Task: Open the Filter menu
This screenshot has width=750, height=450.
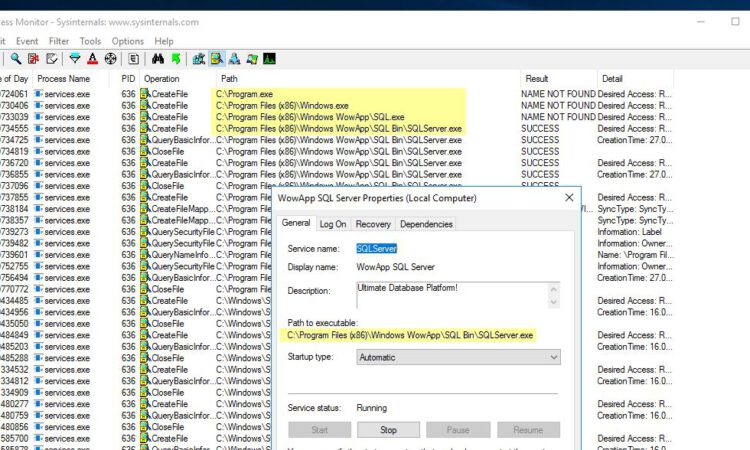Action: [x=59, y=41]
